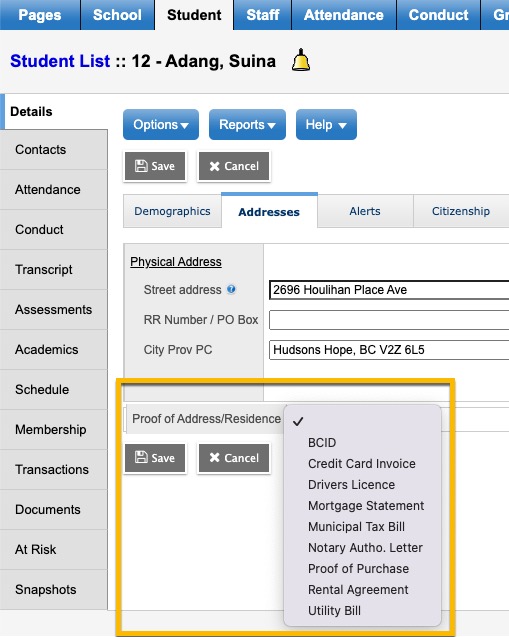Click the Street address help icon
Image resolution: width=509 pixels, height=637 pixels.
pyautogui.click(x=231, y=289)
